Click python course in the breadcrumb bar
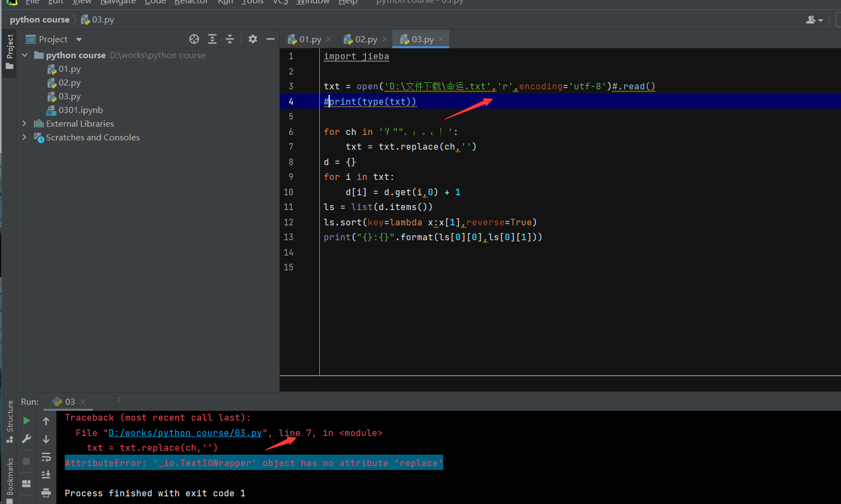The height and width of the screenshot is (504, 841). coord(39,19)
